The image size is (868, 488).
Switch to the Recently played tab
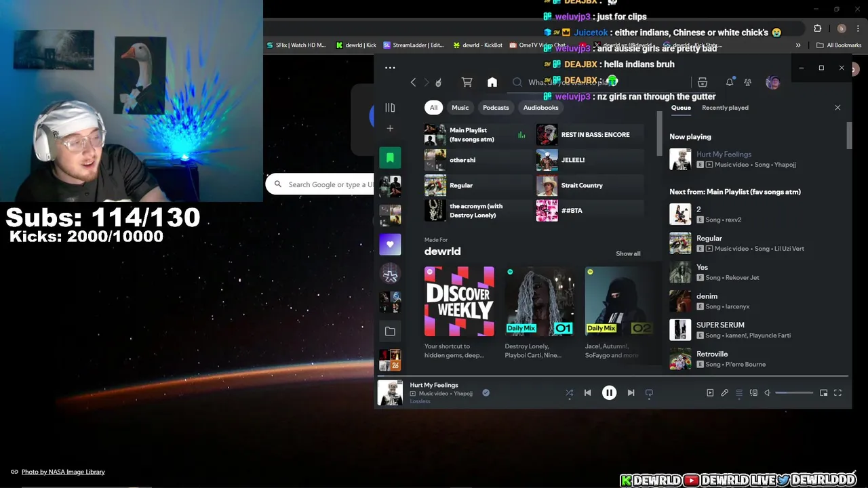pyautogui.click(x=725, y=108)
